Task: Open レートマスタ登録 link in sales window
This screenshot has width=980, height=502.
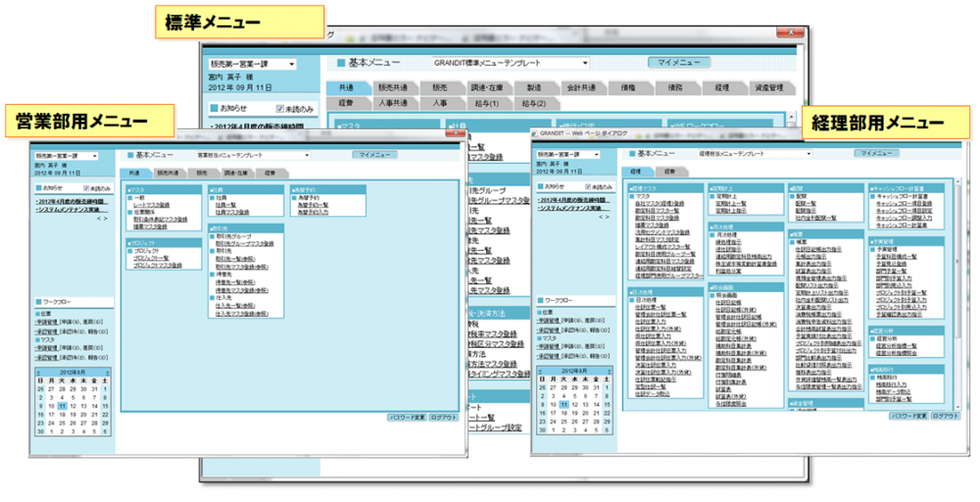Action: tap(151, 205)
